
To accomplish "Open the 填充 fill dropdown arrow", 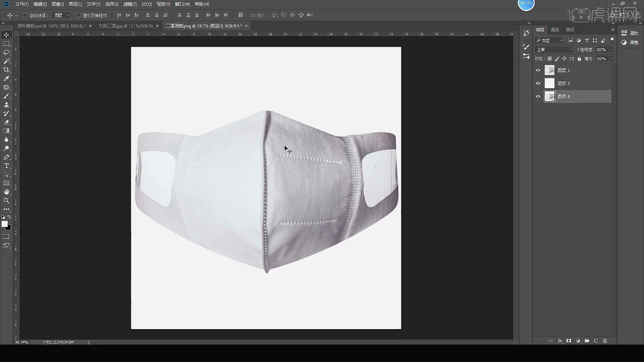I will coord(611,59).
